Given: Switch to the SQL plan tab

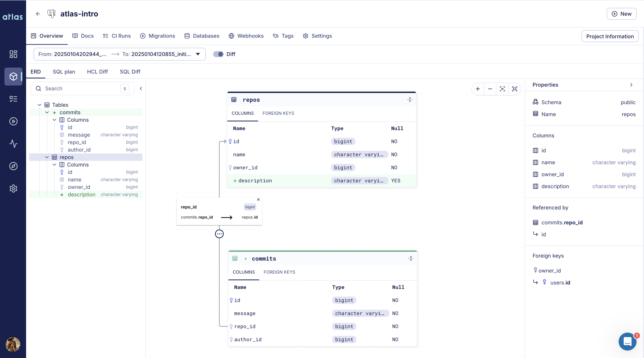Looking at the screenshot, I should tap(64, 72).
